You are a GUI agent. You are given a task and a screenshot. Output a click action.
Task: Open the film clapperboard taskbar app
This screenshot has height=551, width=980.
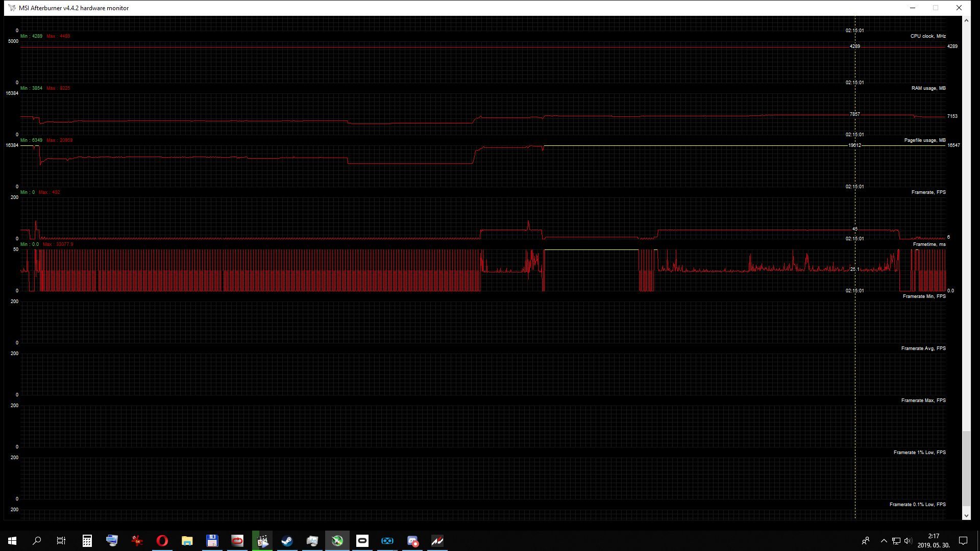[262, 541]
